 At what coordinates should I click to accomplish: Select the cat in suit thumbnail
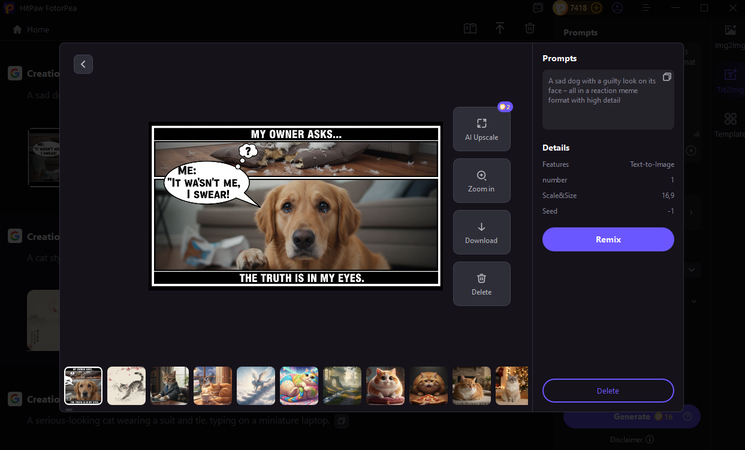[x=170, y=385]
